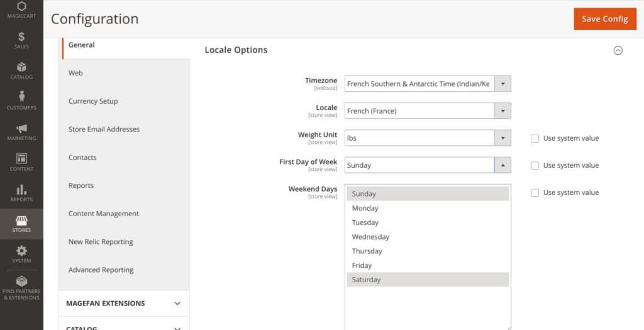Switch to the Currency Setup tab
Screen dimensions: 644x330
(x=93, y=101)
